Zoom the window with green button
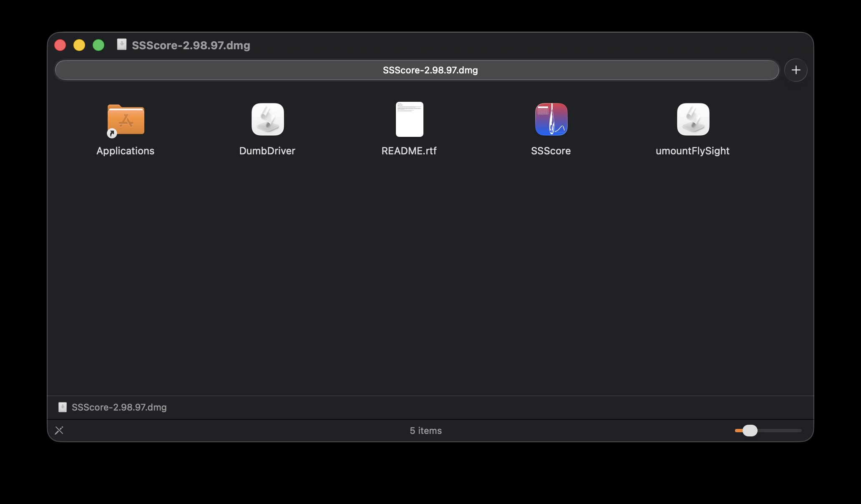The width and height of the screenshot is (861, 504). [98, 45]
